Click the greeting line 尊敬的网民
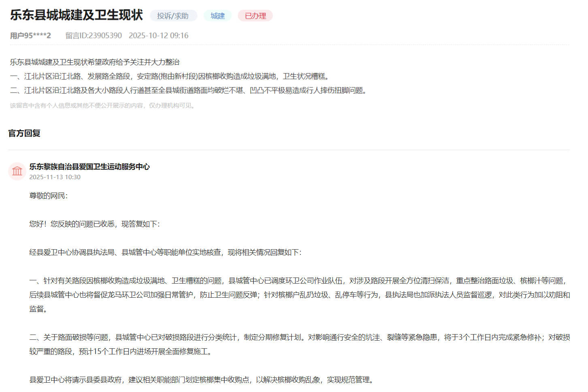588x392 pixels. (45, 196)
